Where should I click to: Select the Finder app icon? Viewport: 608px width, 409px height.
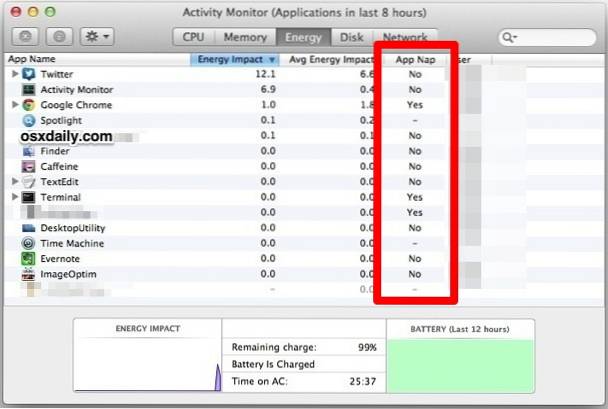point(29,151)
